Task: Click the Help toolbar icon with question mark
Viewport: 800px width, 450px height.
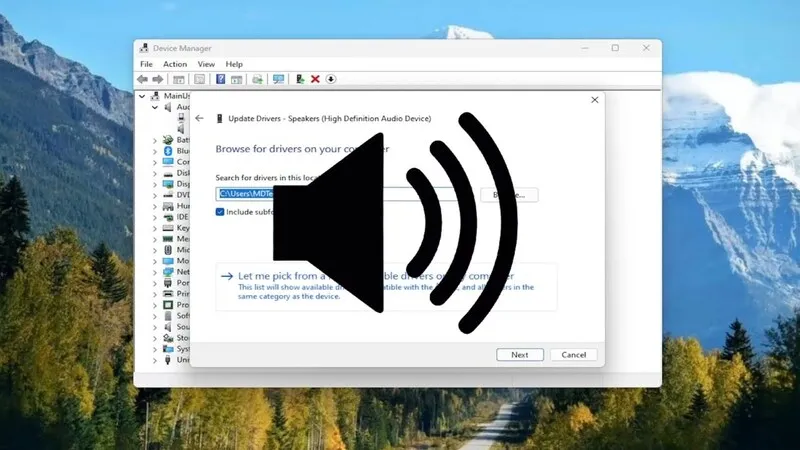Action: pyautogui.click(x=220, y=79)
